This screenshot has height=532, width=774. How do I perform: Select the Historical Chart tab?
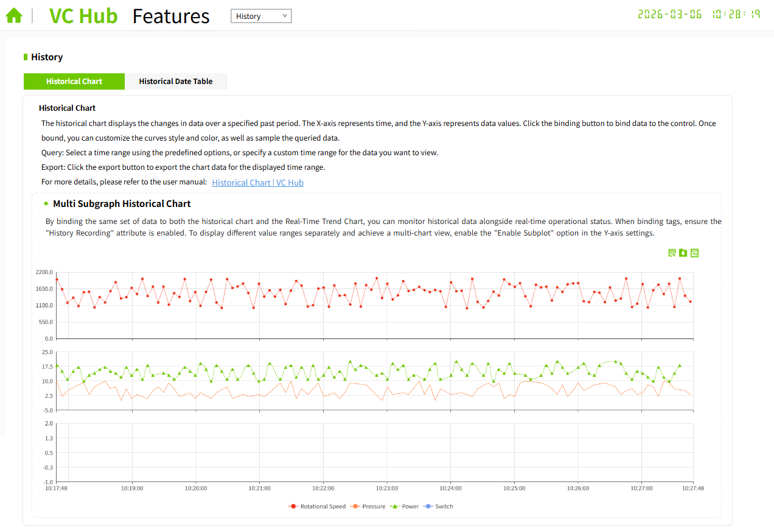[74, 82]
